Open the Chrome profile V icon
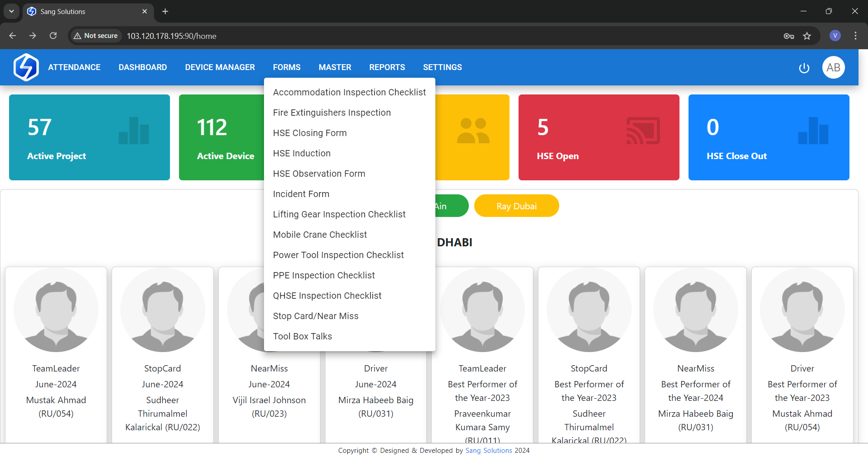 [x=835, y=36]
